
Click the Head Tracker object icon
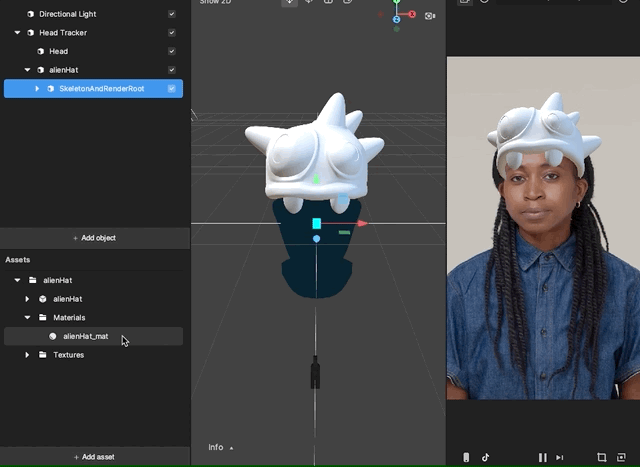[30, 33]
